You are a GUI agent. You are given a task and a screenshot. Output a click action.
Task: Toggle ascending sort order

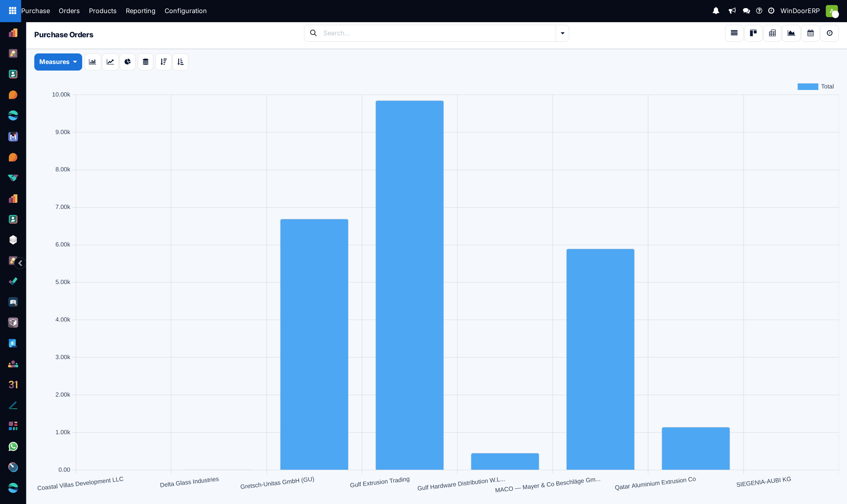180,62
